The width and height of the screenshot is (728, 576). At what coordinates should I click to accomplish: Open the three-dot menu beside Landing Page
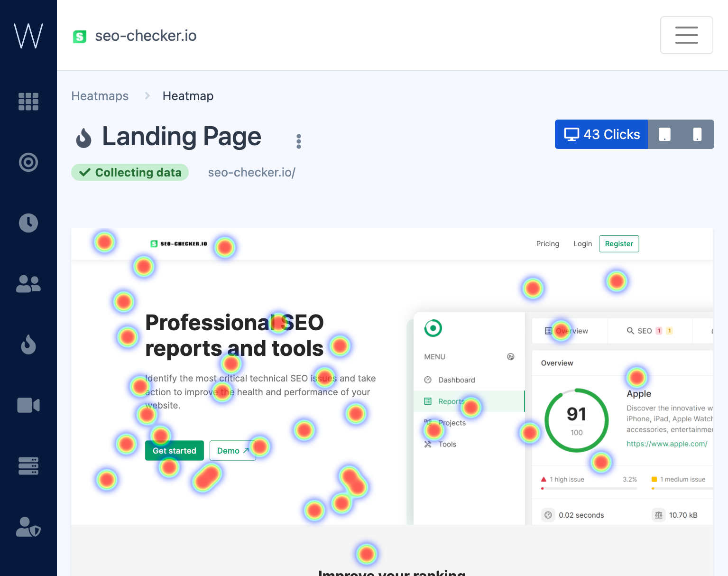tap(299, 140)
